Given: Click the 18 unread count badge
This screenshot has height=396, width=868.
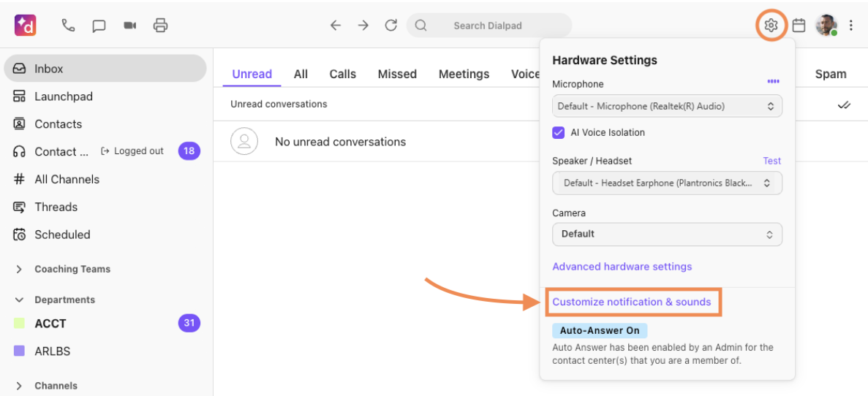Looking at the screenshot, I should coord(189,151).
